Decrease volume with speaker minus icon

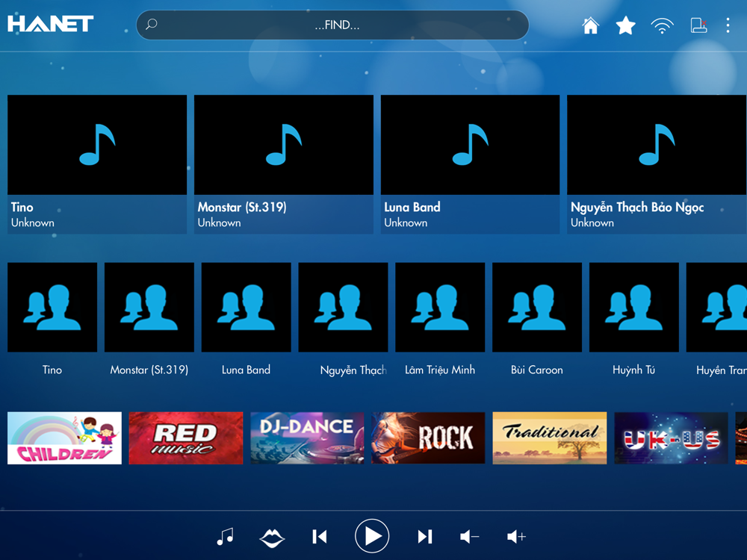(x=469, y=537)
